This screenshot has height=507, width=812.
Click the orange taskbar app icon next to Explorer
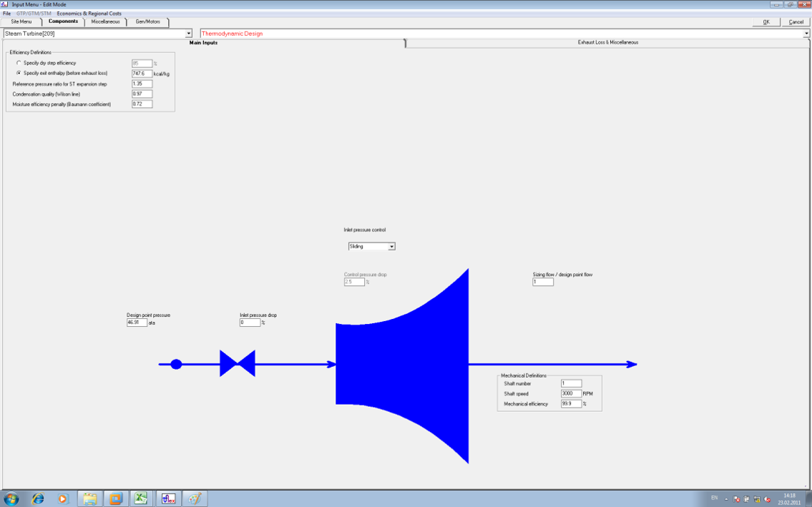[115, 498]
